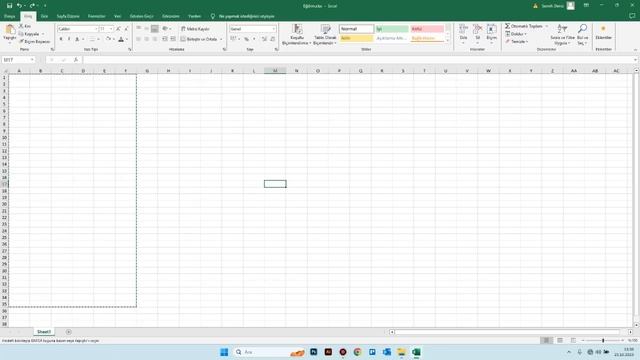Open the Eklentiler add-ins button

click(x=603, y=32)
